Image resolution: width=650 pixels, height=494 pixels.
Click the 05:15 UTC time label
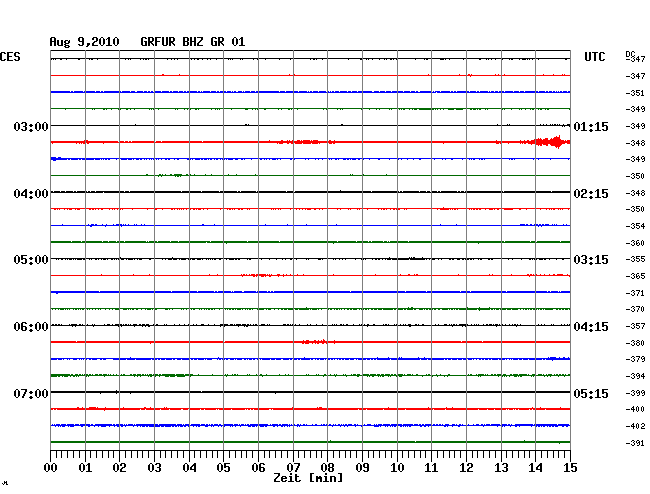[x=591, y=393]
